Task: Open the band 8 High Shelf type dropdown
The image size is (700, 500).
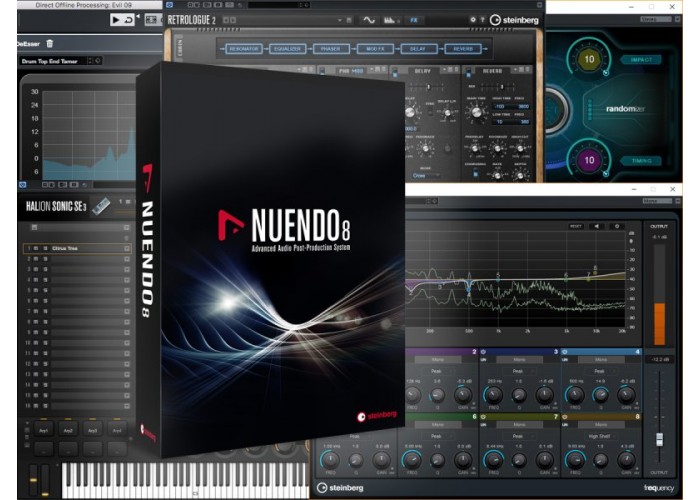Action: point(600,436)
